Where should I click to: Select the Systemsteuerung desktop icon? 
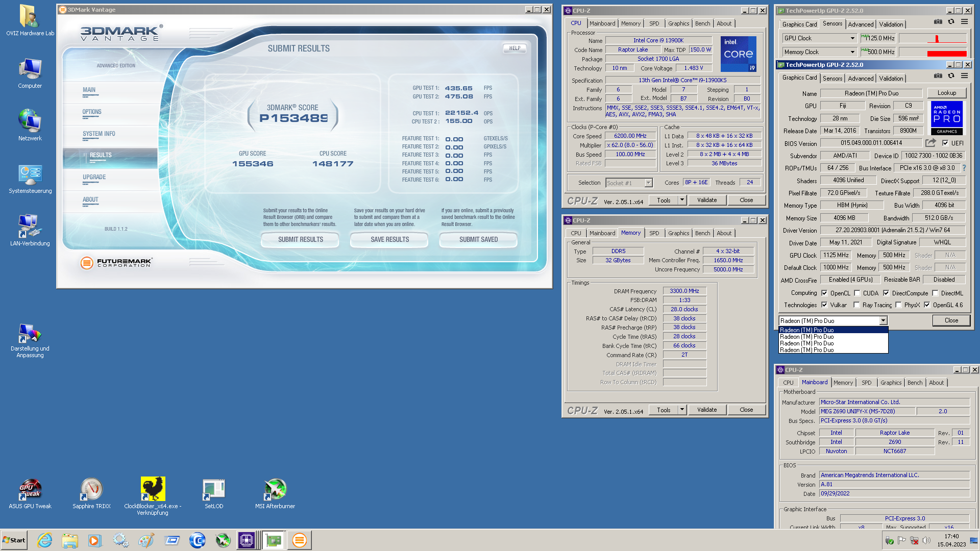tap(30, 179)
